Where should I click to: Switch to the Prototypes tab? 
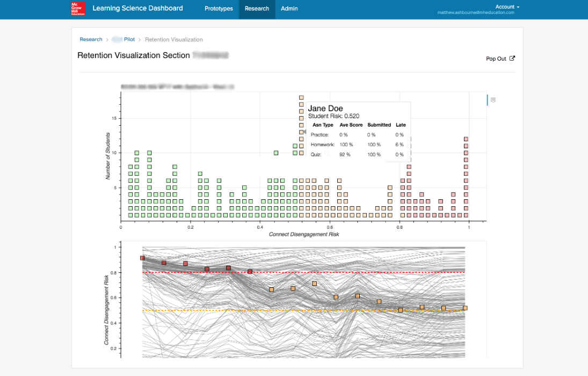pyautogui.click(x=219, y=9)
